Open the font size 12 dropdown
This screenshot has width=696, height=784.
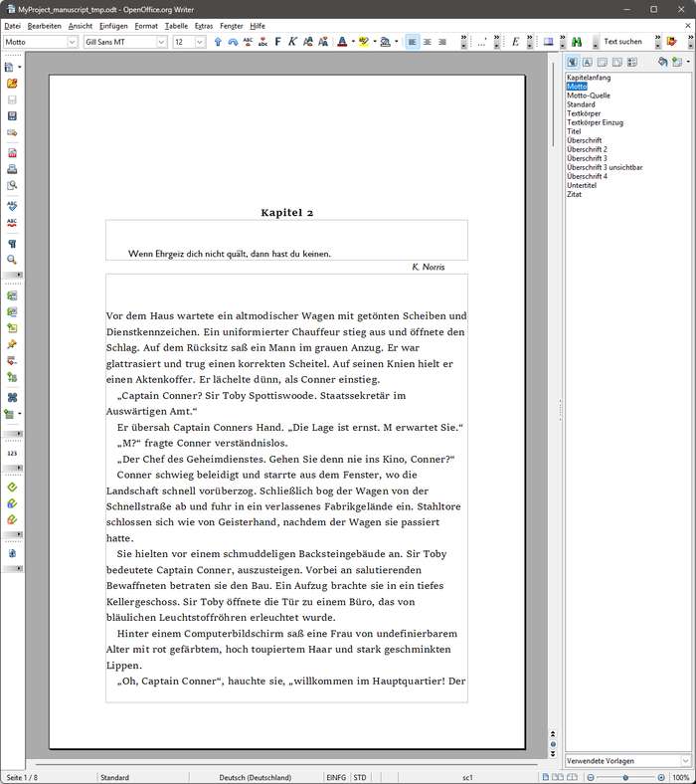200,42
